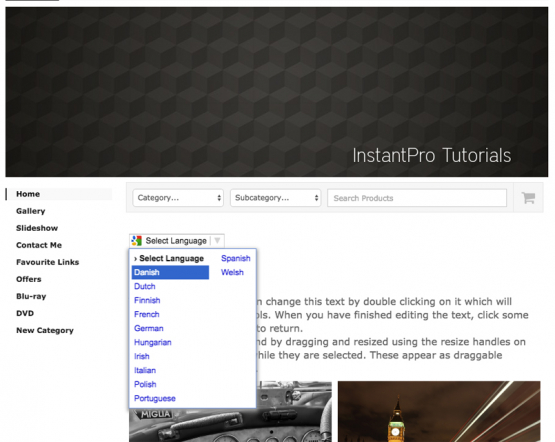Open the Slideshow page
Image resolution: width=555 pixels, height=442 pixels.
(37, 228)
